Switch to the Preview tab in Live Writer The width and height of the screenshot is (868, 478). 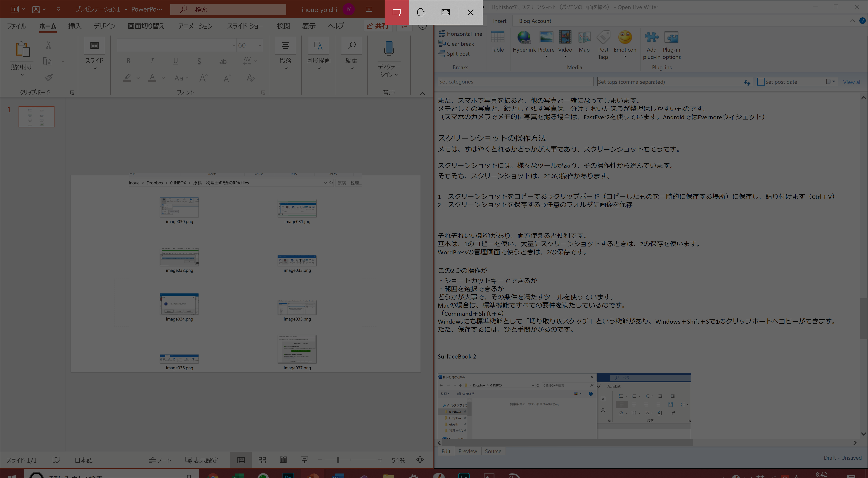467,451
